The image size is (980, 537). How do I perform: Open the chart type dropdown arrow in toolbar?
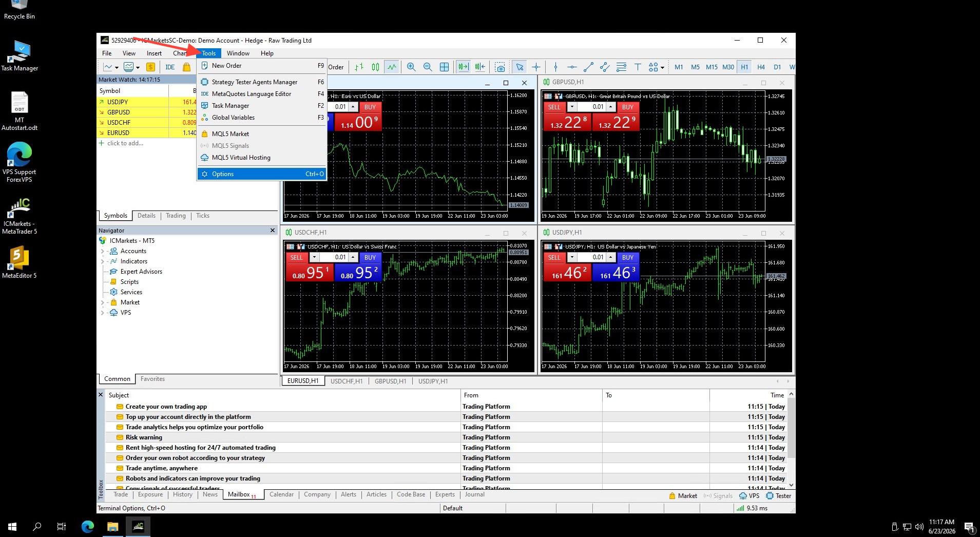pyautogui.click(x=117, y=68)
